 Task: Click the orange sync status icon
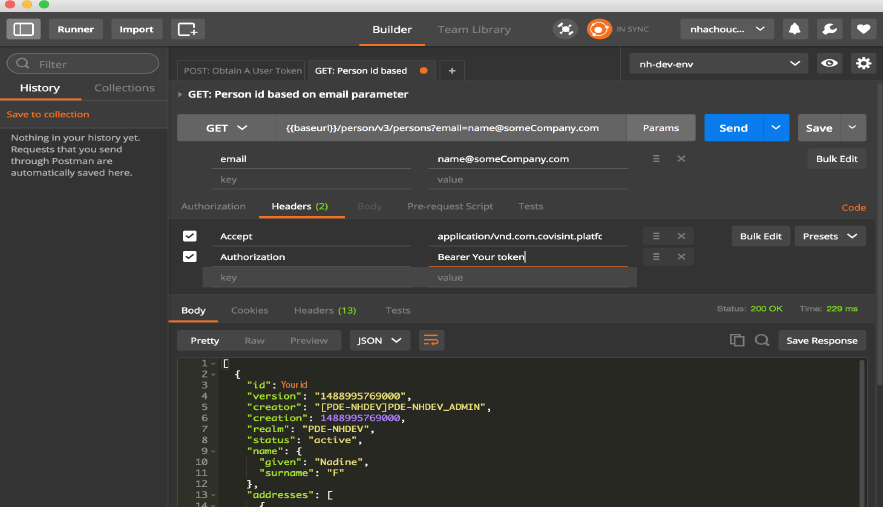[x=599, y=29]
